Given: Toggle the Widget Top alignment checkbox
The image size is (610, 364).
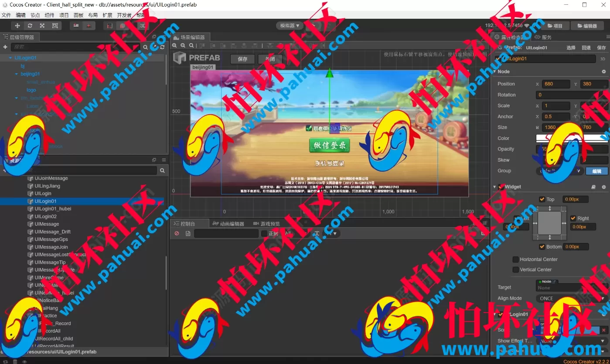Looking at the screenshot, I should (x=542, y=199).
